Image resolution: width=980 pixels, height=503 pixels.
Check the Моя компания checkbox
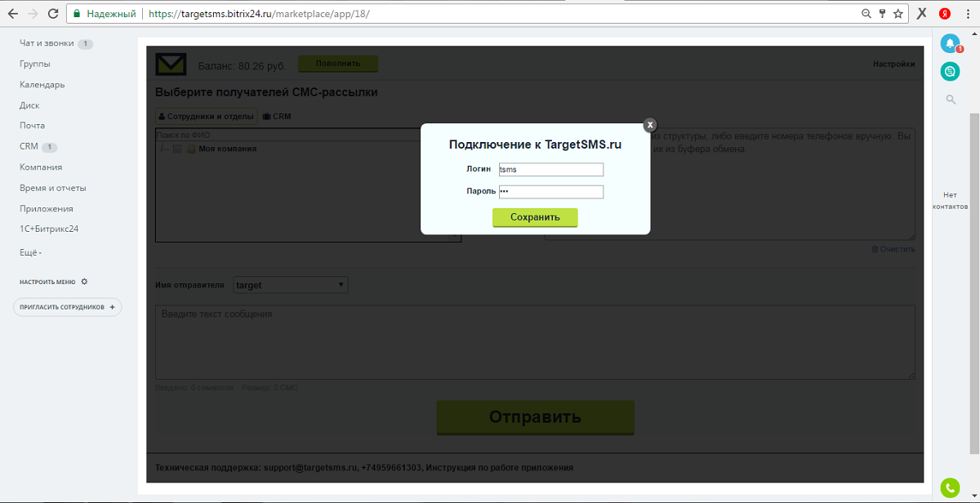tap(177, 149)
